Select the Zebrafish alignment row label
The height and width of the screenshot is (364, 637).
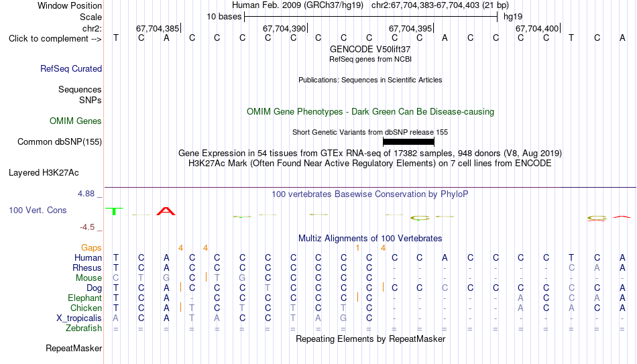coord(84,328)
